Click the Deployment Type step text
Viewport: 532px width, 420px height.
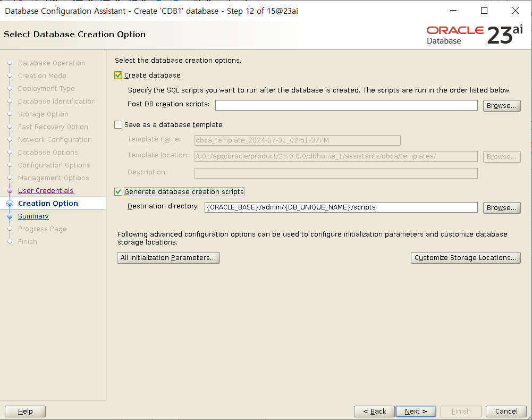click(46, 88)
